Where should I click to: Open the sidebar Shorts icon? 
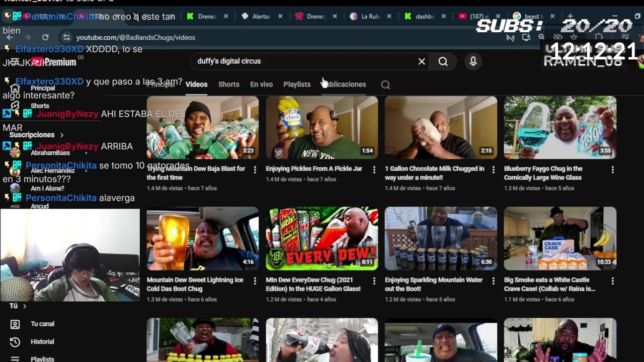pyautogui.click(x=15, y=106)
